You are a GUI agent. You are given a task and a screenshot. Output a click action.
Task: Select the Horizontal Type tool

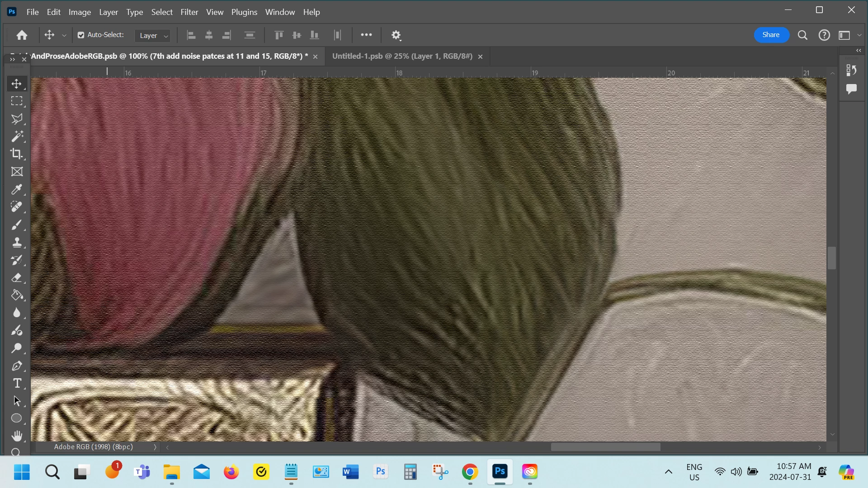(17, 384)
